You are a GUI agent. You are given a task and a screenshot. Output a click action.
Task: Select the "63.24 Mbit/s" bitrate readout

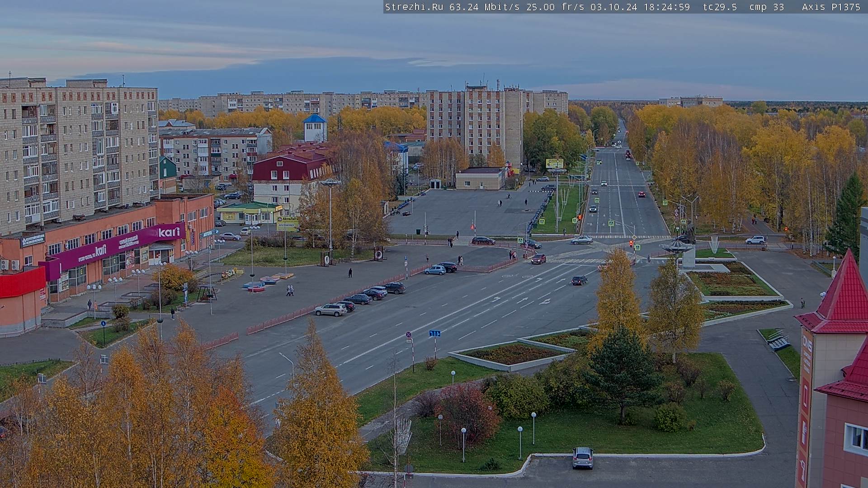coord(484,7)
